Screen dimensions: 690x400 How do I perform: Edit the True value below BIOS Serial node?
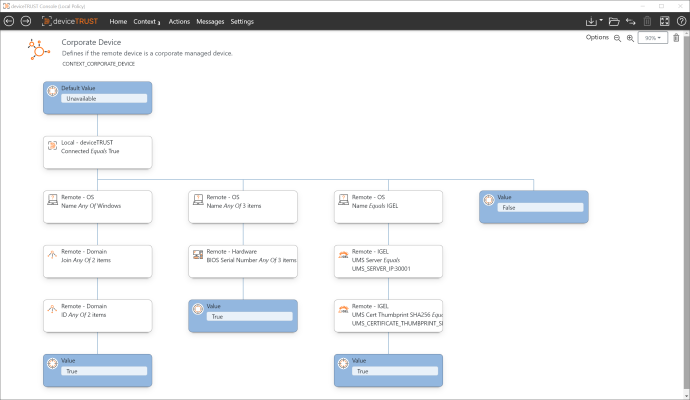(250, 317)
